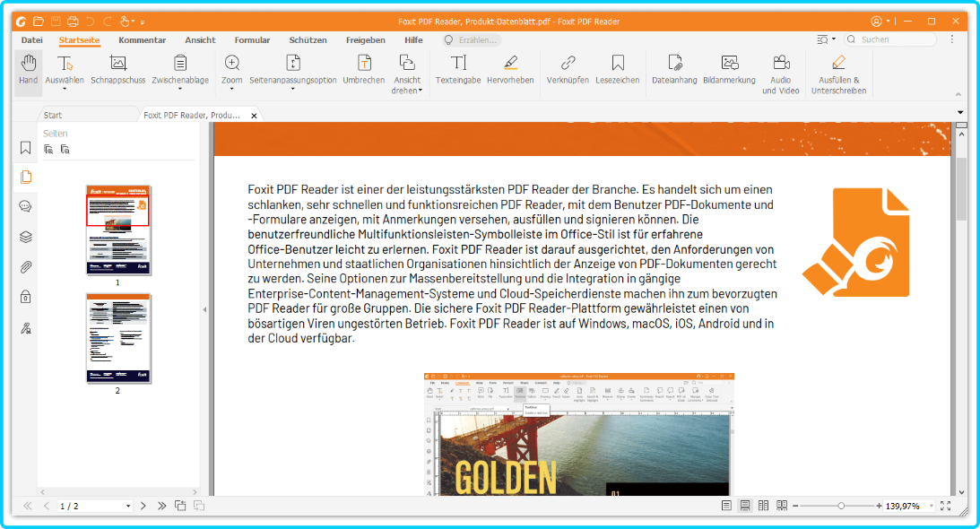Click the Dateianhang attachment icon
Image resolution: width=980 pixels, height=529 pixels.
(x=674, y=70)
